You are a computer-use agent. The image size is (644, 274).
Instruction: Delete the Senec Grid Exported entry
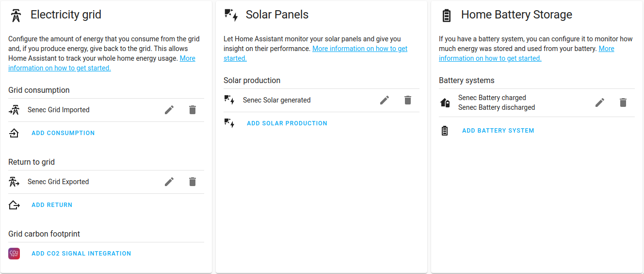pyautogui.click(x=193, y=182)
